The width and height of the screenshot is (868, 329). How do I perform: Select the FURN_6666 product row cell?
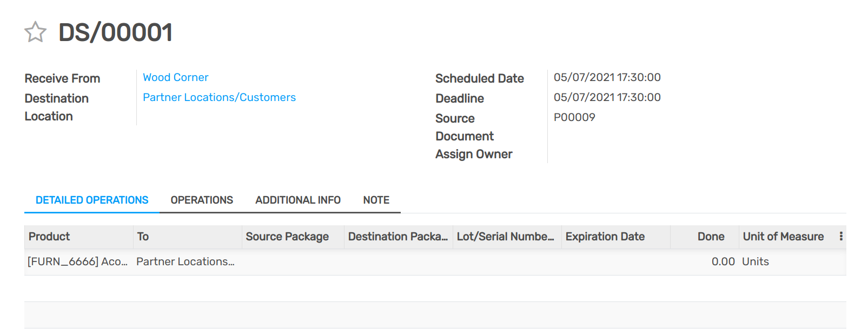tap(77, 261)
